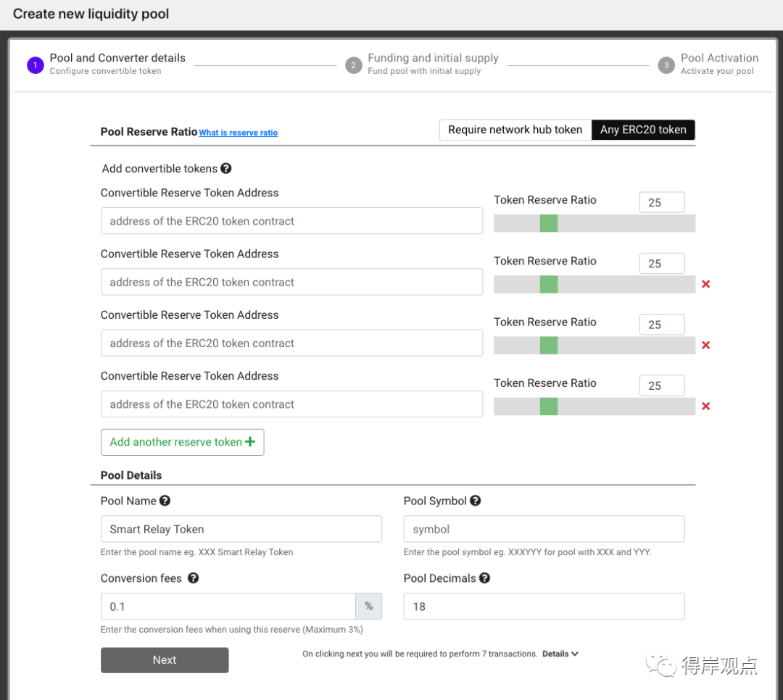Remove the second reserve token row
Screen dimensions: 783x700
(705, 284)
